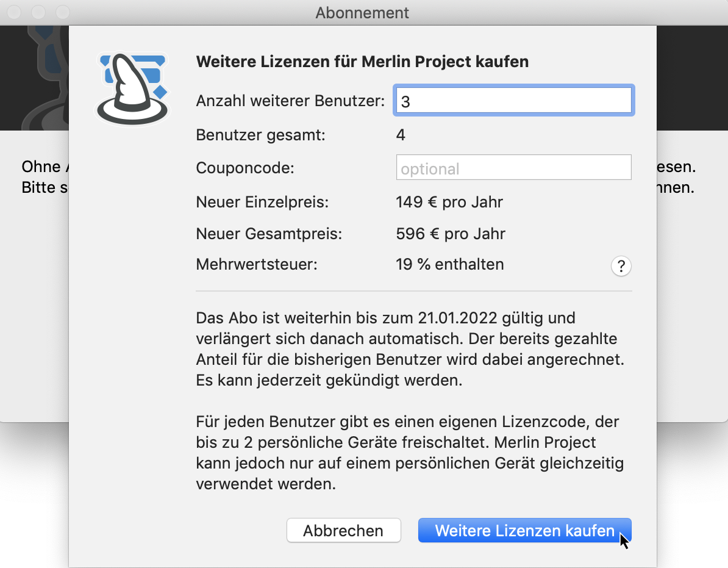The height and width of the screenshot is (568, 728).
Task: Click the Neuer Einzelpreis amount
Action: click(449, 202)
